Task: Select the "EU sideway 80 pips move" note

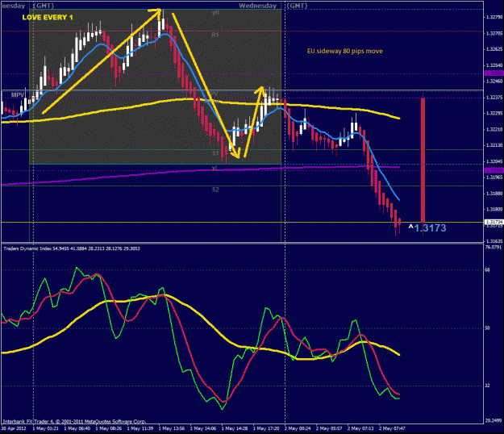Action: 345,51
